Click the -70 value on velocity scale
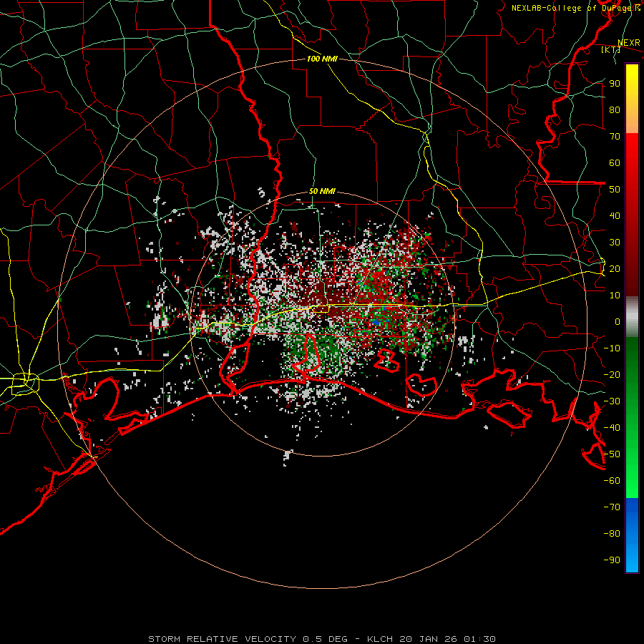The image size is (644, 644). 612,507
